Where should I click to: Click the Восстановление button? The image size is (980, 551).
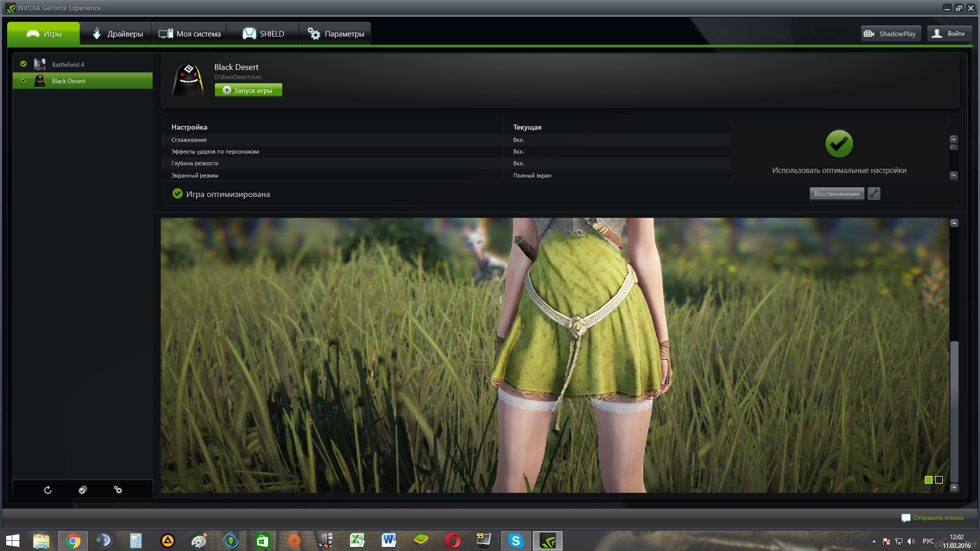coord(837,194)
